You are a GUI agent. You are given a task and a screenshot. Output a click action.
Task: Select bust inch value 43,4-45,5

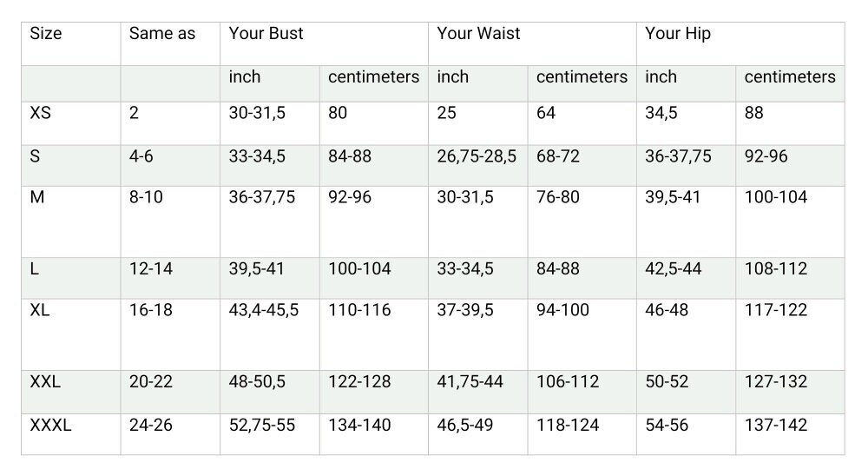point(264,310)
